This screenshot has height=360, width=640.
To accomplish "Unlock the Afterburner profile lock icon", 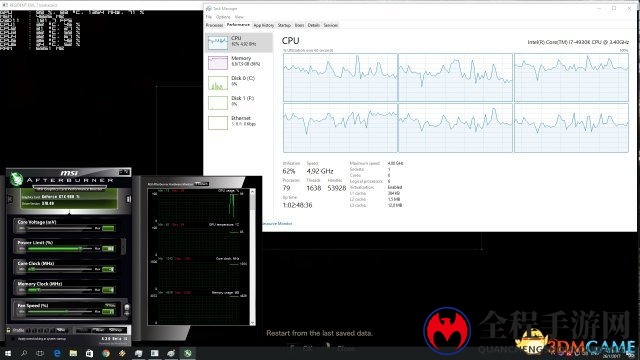I will click(8, 330).
